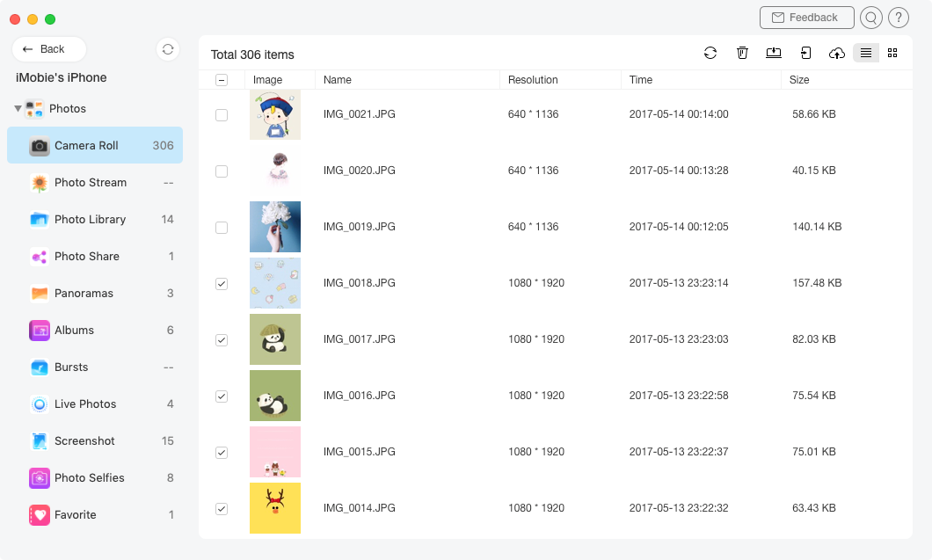This screenshot has height=560, width=932.
Task: Sort by the Size column header
Action: 799,80
